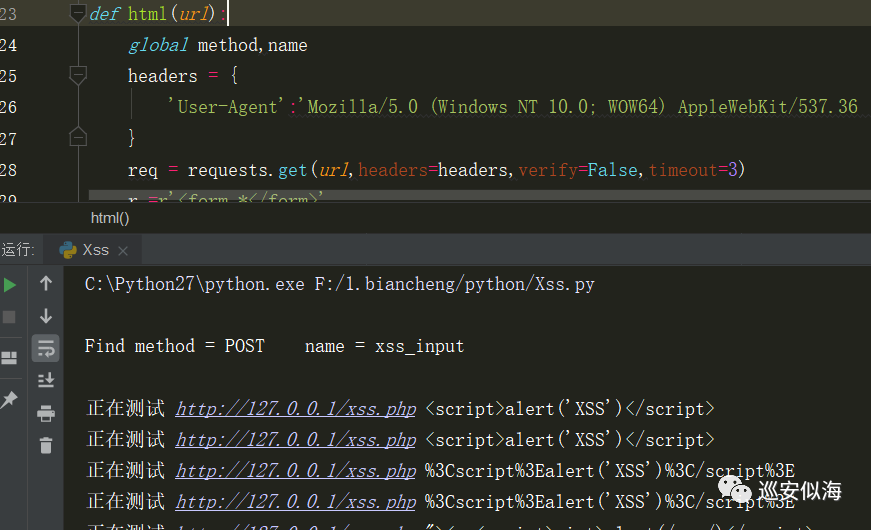The height and width of the screenshot is (530, 871).
Task: Click the 运行 panel label
Action: pos(18,250)
